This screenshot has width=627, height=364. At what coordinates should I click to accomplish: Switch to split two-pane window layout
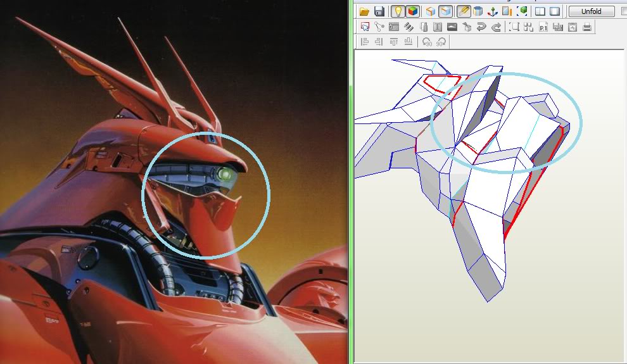pos(540,11)
